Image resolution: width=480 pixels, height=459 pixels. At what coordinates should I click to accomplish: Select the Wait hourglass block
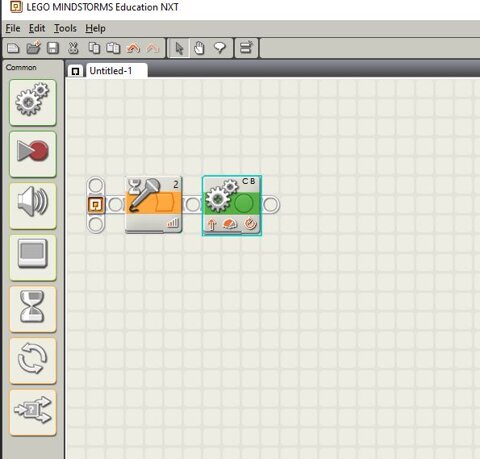click(33, 309)
